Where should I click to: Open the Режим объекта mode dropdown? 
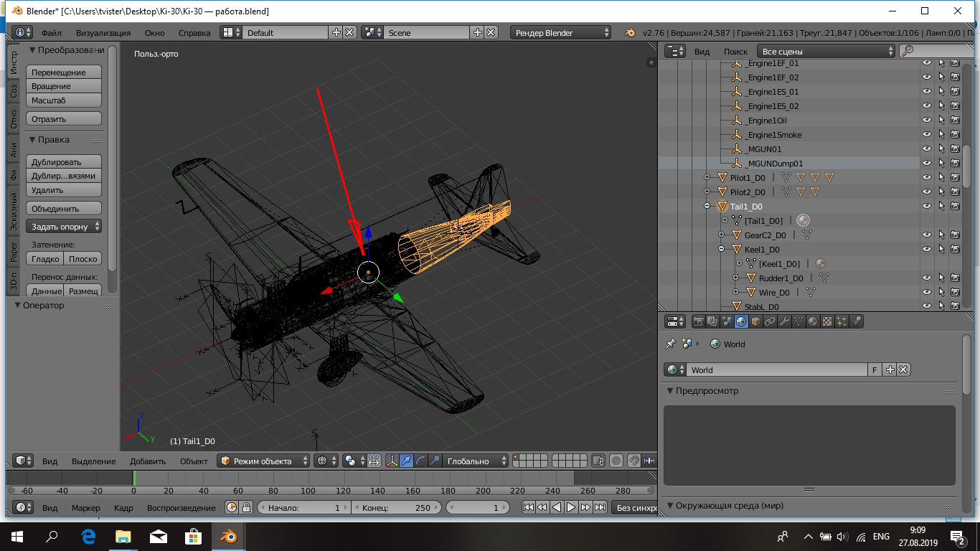pos(263,461)
